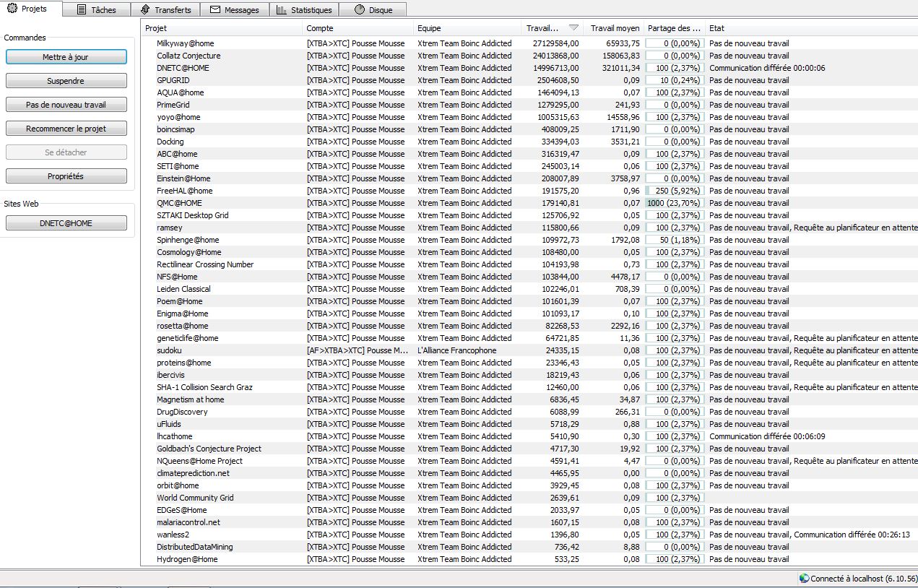This screenshot has width=918, height=588.
Task: Switch to the Projets tab
Action: (31, 9)
